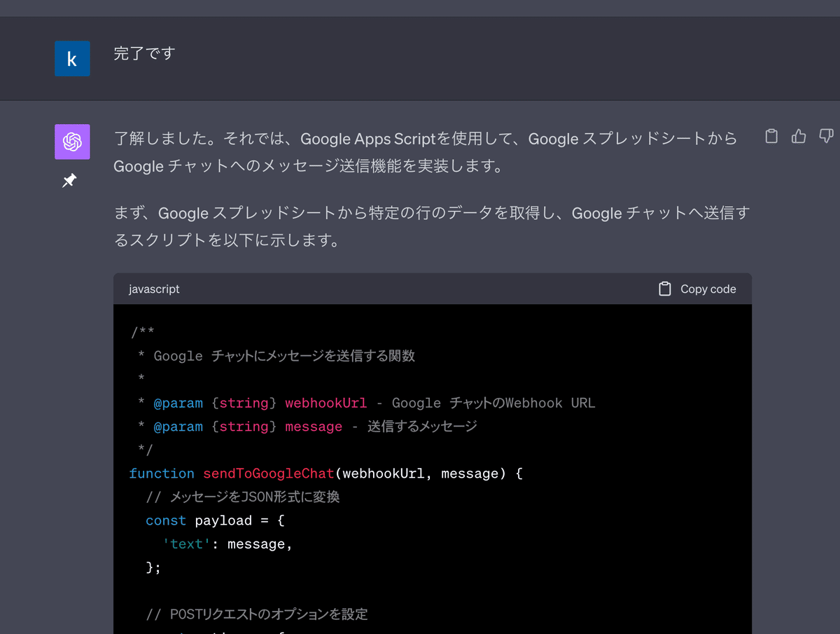Click the const payload line in code
Image resolution: width=840 pixels, height=634 pixels.
click(215, 521)
